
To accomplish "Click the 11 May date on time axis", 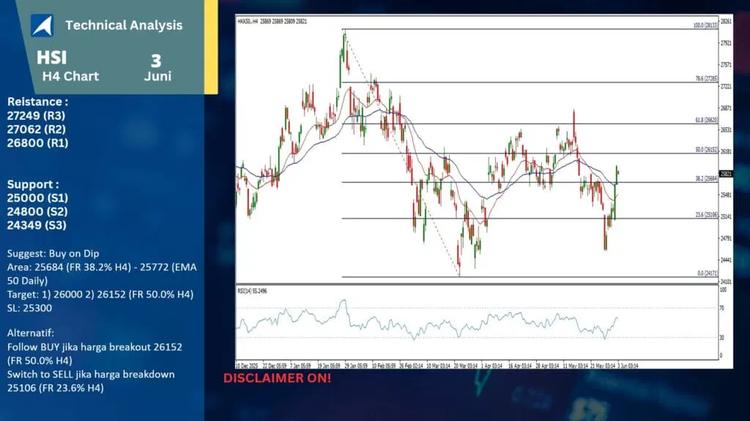I will 575,366.
